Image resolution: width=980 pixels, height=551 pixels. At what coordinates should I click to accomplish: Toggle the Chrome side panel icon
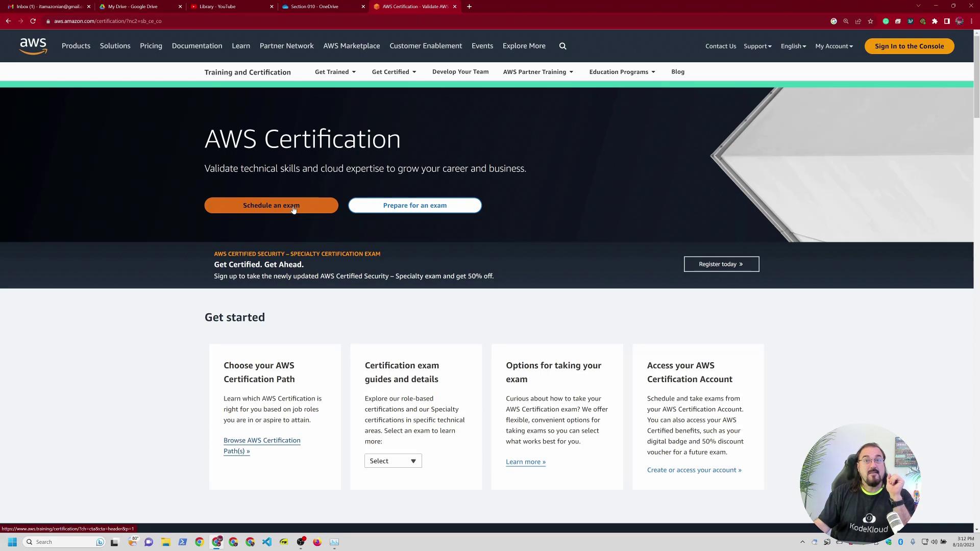(x=947, y=21)
